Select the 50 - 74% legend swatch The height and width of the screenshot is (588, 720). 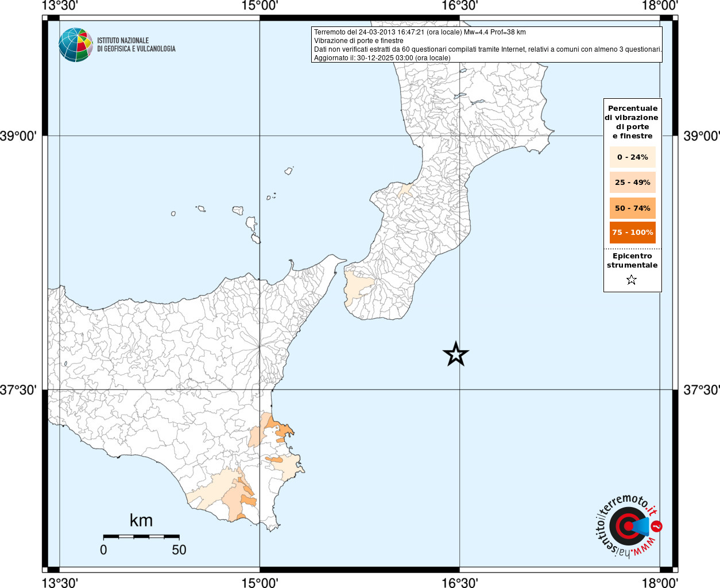coord(632,208)
